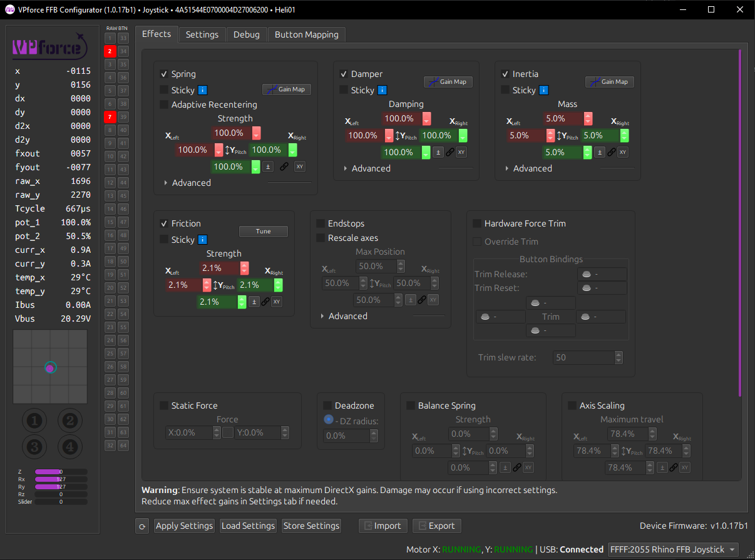Click the joystick position indicator grid
This screenshot has width=755, height=560.
(50, 367)
